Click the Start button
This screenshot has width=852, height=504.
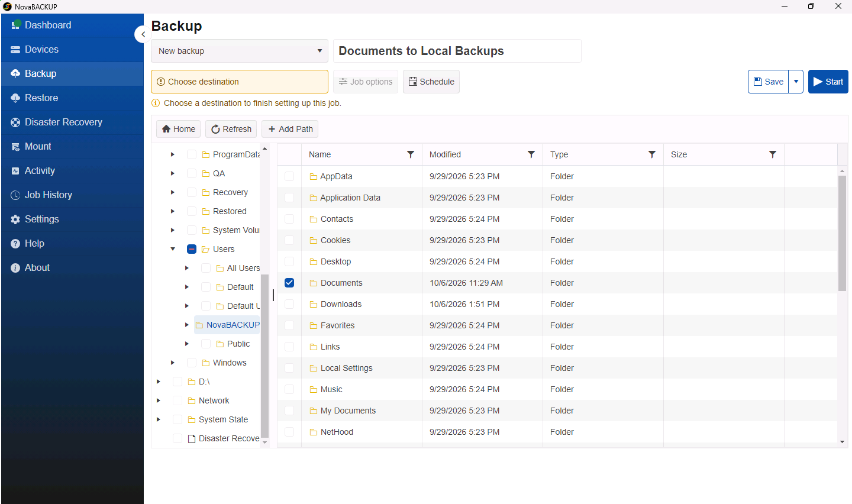pyautogui.click(x=828, y=82)
